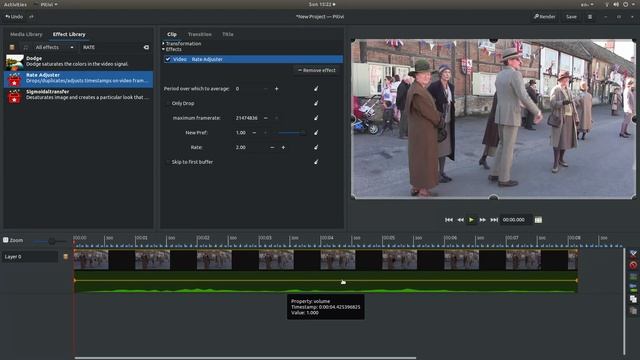Go to the start of the timeline
This screenshot has width=640, height=360.
(449, 220)
